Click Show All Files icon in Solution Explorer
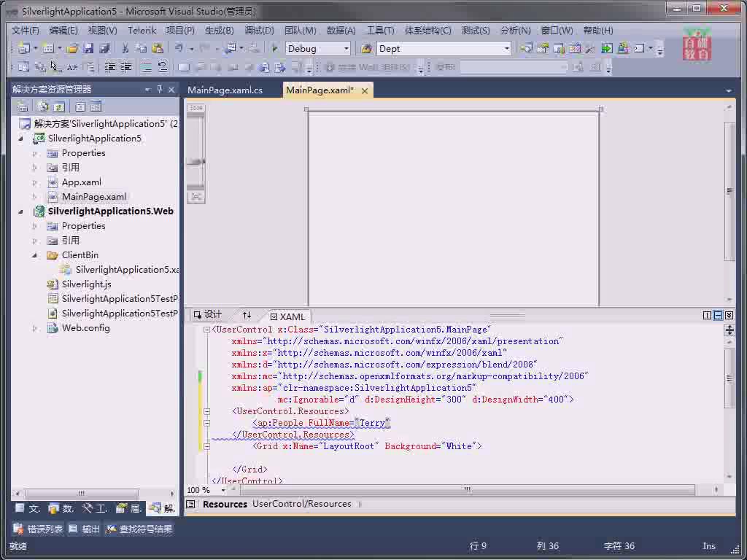The image size is (747, 560). pos(43,106)
